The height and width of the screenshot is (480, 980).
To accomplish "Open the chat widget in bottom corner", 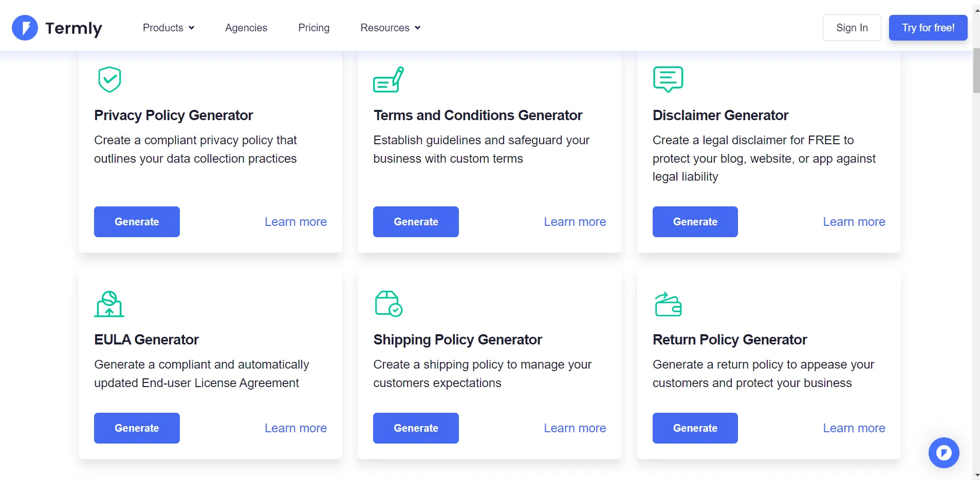I will click(944, 452).
